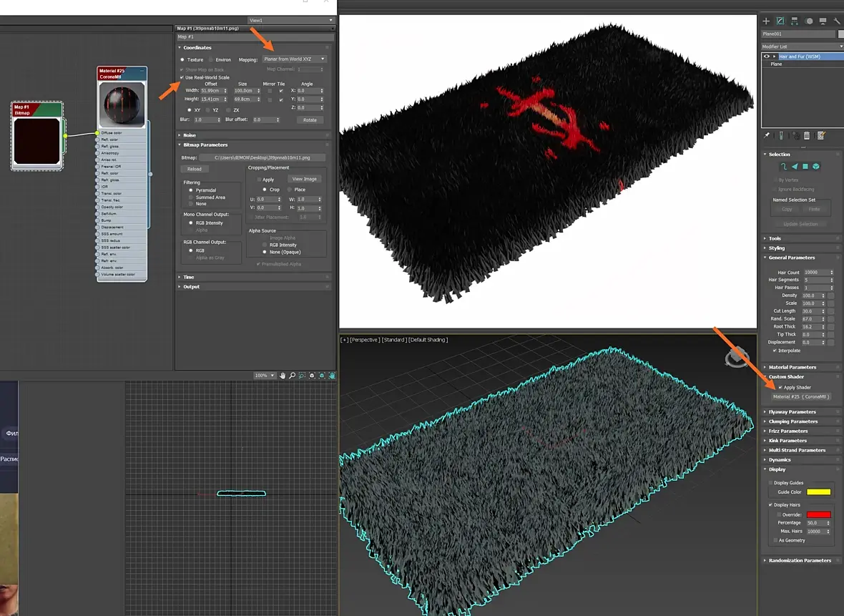This screenshot has width=844, height=616.
Task: Open the red Override color swatch
Action: (x=818, y=515)
